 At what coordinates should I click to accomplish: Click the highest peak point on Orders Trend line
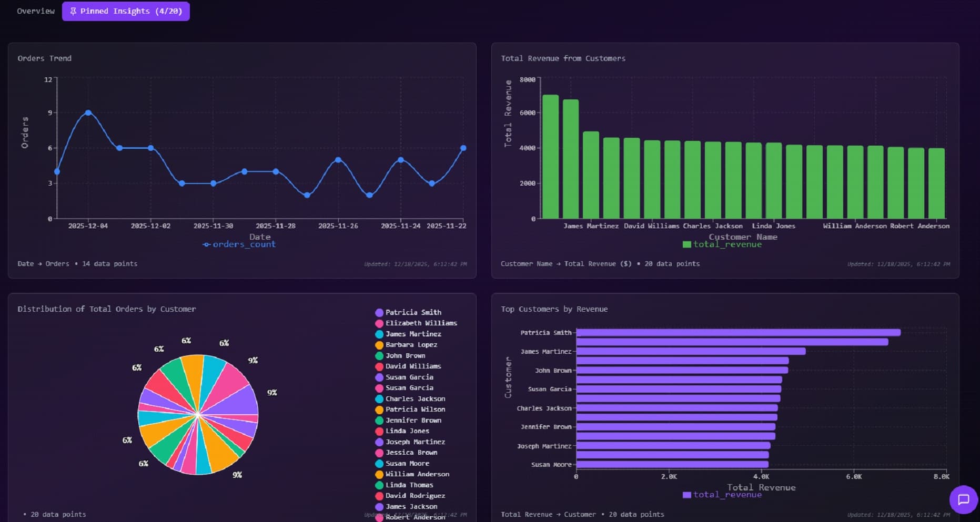point(87,112)
